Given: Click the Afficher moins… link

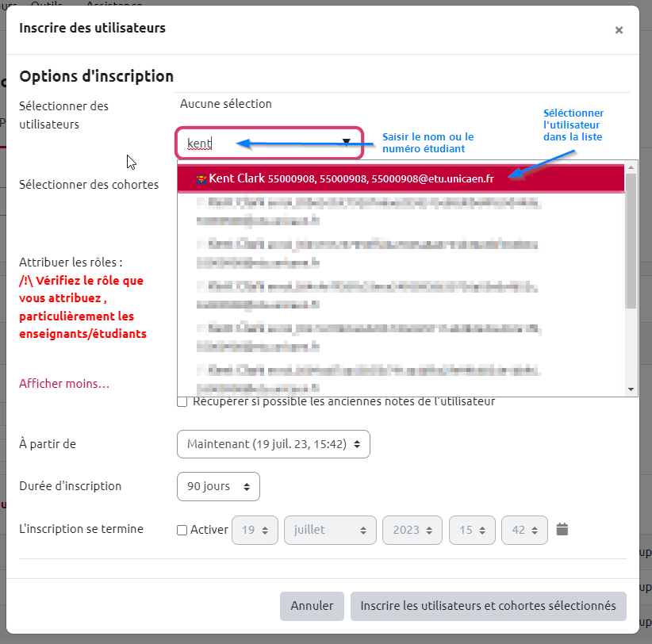Looking at the screenshot, I should (64, 384).
